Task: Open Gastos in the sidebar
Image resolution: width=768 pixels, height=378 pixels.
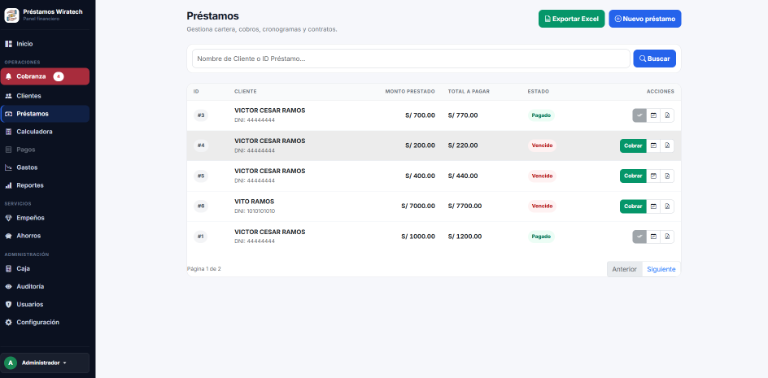Action: 45,167
